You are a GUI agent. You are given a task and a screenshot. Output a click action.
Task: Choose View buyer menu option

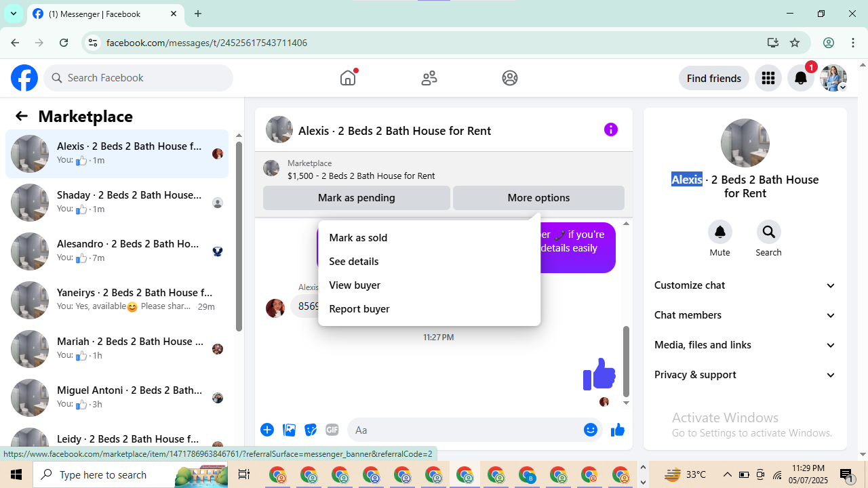429,285
